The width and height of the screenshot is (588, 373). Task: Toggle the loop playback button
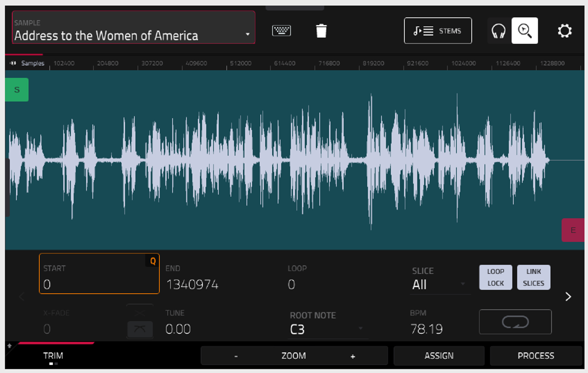(515, 322)
